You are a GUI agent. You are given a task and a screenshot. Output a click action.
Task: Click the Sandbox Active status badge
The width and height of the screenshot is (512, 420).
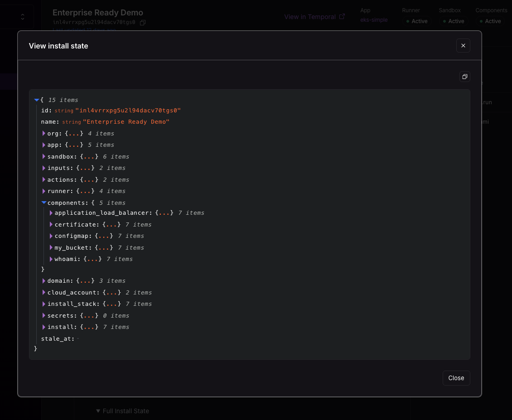[x=454, y=21]
